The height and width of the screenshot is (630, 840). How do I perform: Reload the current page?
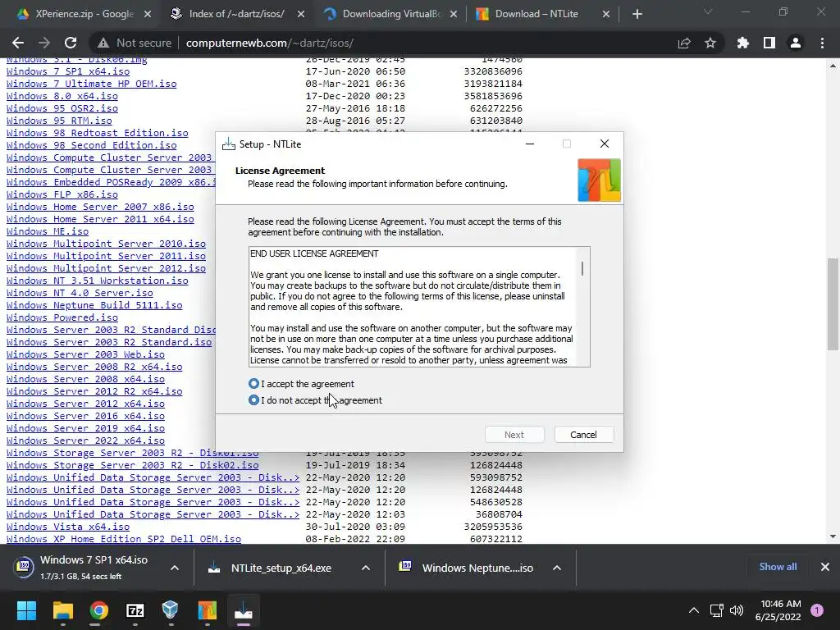71,43
